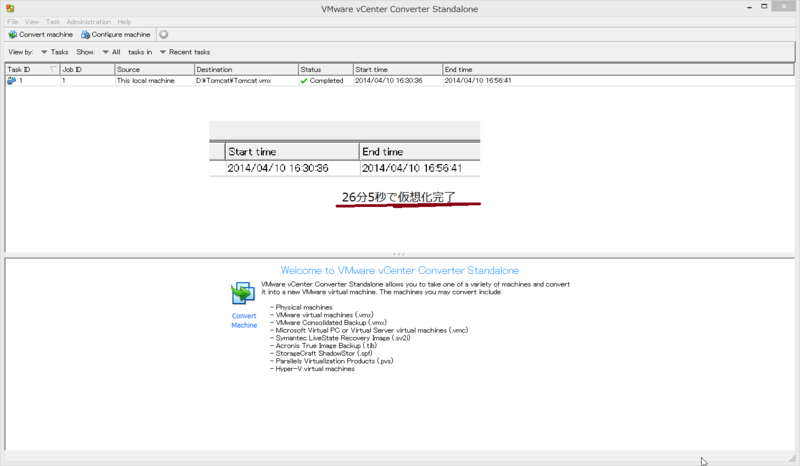Click the Welcome to VMware vCenter Converter heading
This screenshot has height=466, width=800.
coord(400,271)
